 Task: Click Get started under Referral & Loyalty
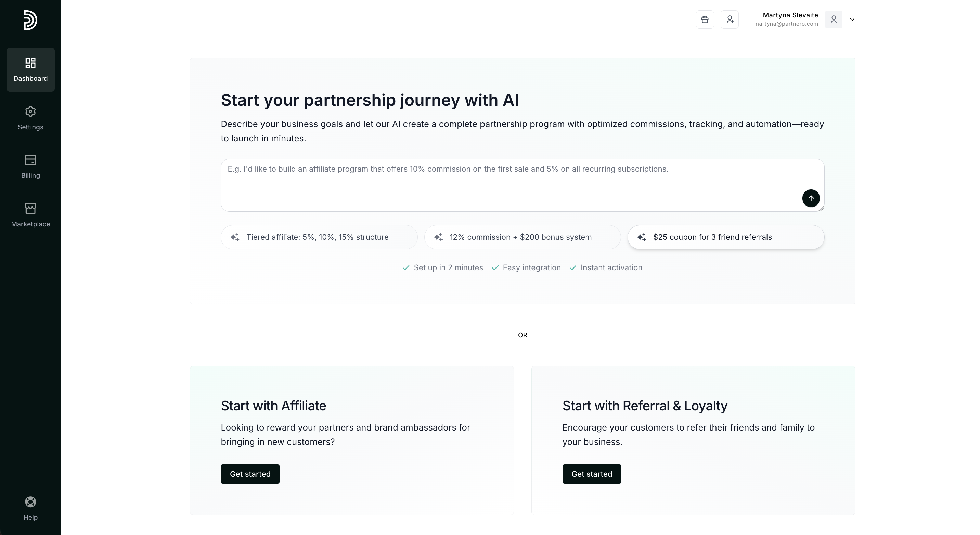point(592,474)
